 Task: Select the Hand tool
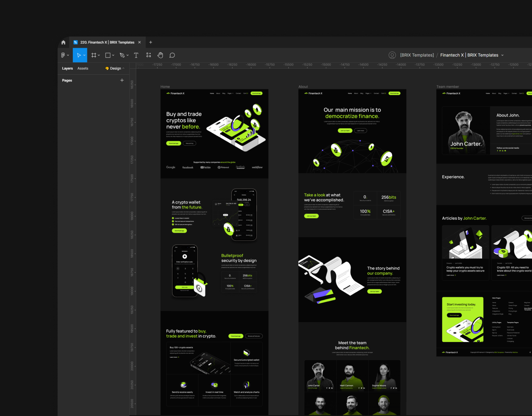160,55
